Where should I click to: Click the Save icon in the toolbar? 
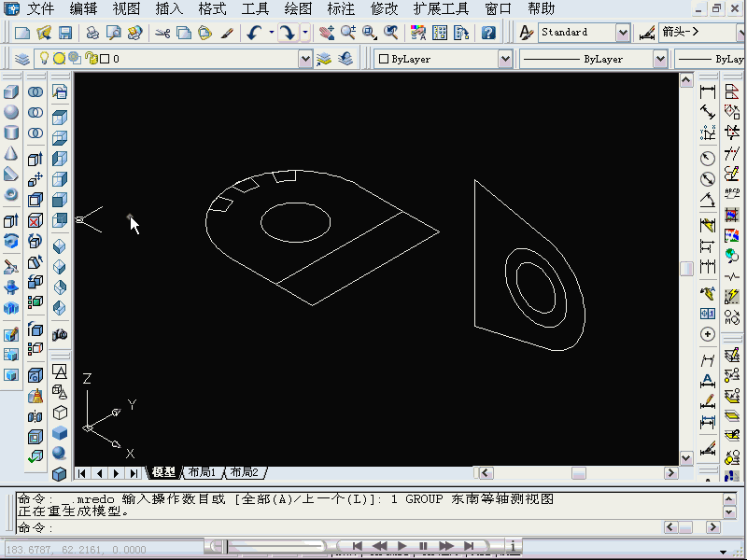(x=65, y=33)
